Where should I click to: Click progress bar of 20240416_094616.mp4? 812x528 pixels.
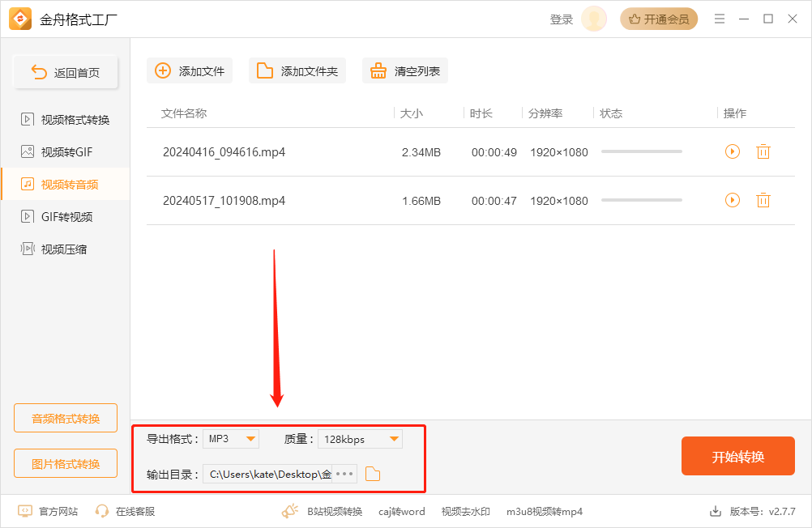coord(642,151)
